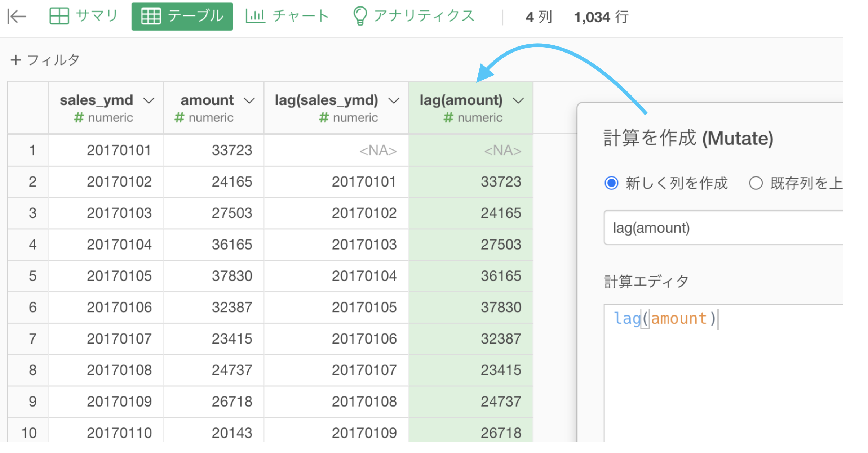The height and width of the screenshot is (453, 868).
Task: Select the amount column header
Action: [214, 108]
